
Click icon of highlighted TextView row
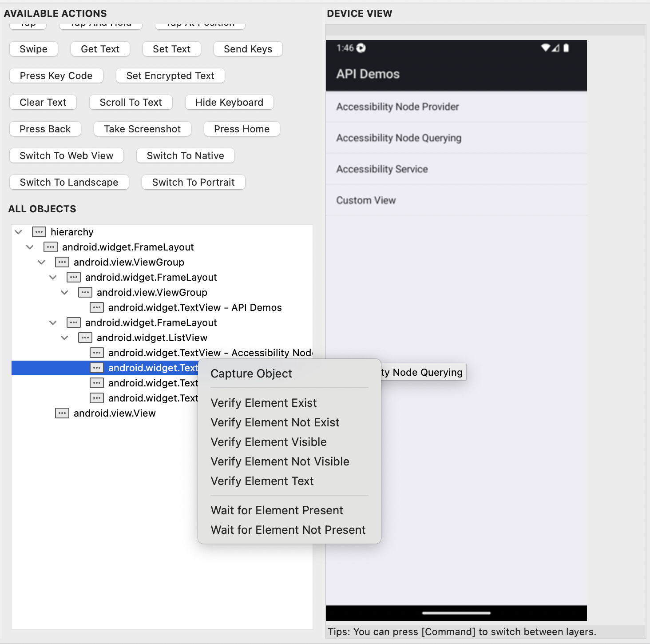97,368
